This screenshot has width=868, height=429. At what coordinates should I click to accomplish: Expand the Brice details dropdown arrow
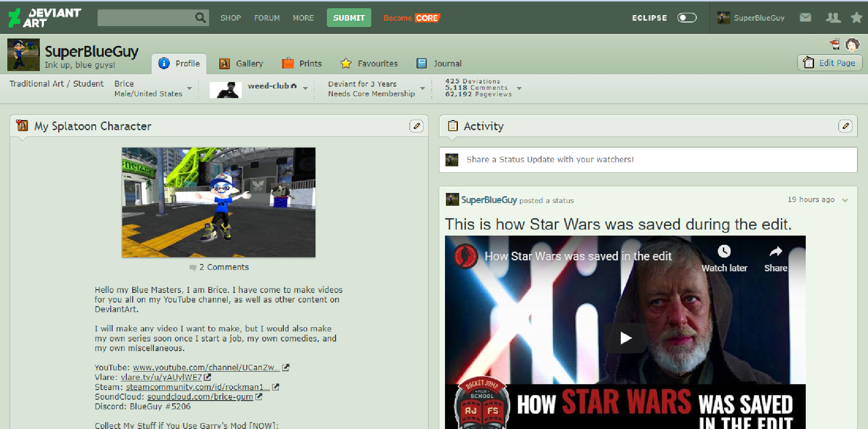tap(190, 88)
